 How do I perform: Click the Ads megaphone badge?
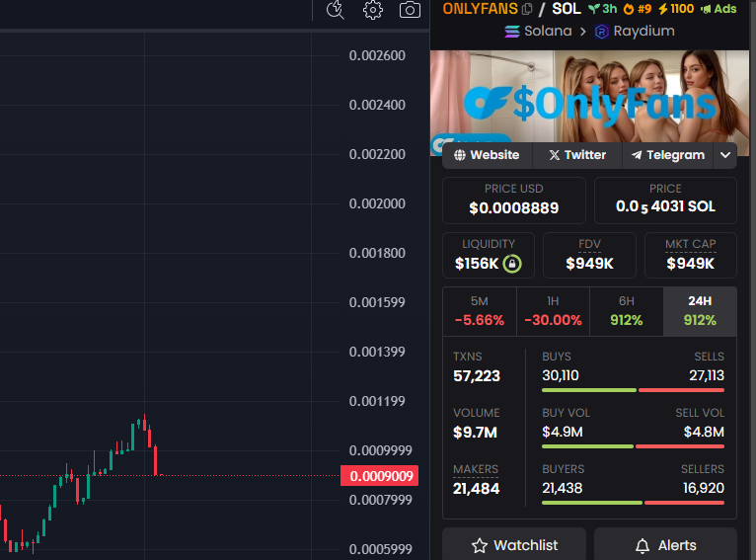718,9
